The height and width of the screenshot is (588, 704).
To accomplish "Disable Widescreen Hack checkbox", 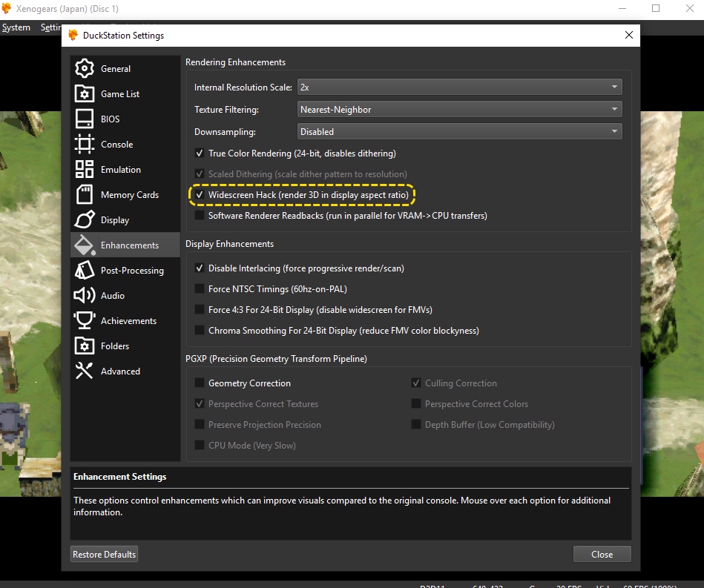I will pos(200,195).
